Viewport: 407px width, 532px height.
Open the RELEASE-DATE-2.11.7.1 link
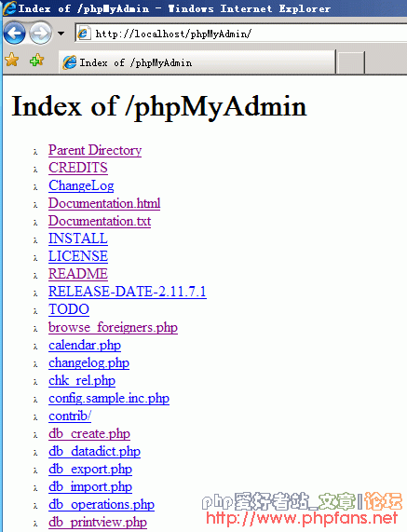click(x=128, y=292)
